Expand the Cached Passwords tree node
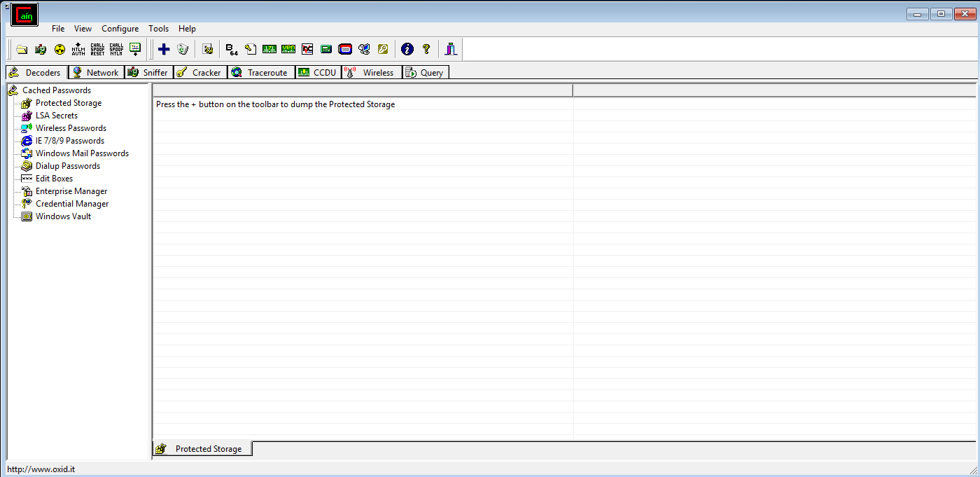The image size is (980, 477). point(56,90)
